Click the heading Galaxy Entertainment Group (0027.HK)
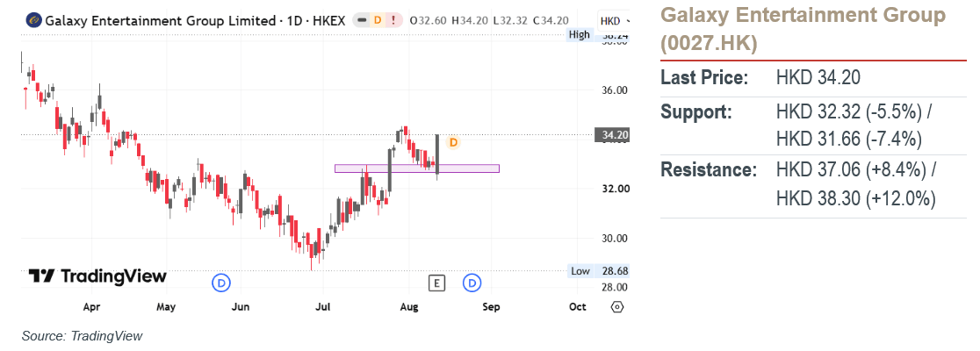 (803, 29)
